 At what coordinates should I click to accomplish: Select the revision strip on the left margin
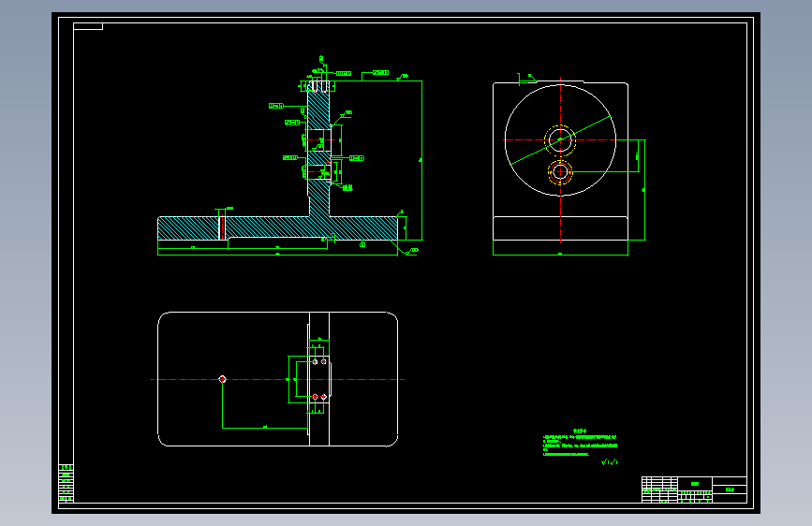66,484
